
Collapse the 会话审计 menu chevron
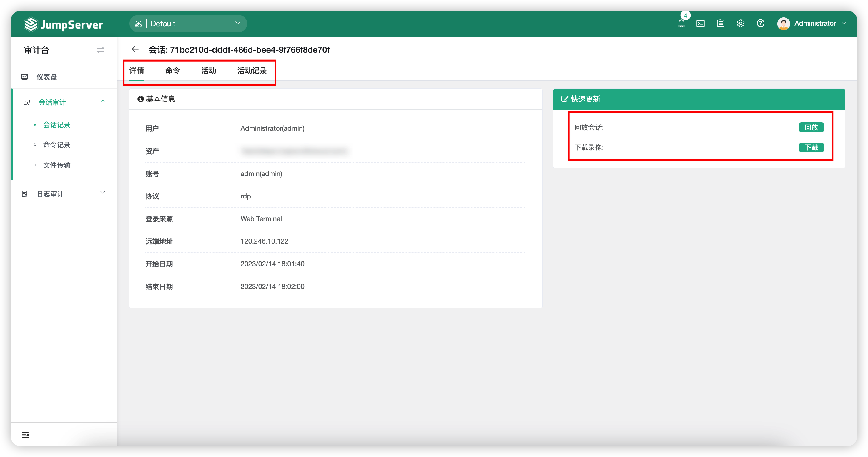tap(103, 102)
